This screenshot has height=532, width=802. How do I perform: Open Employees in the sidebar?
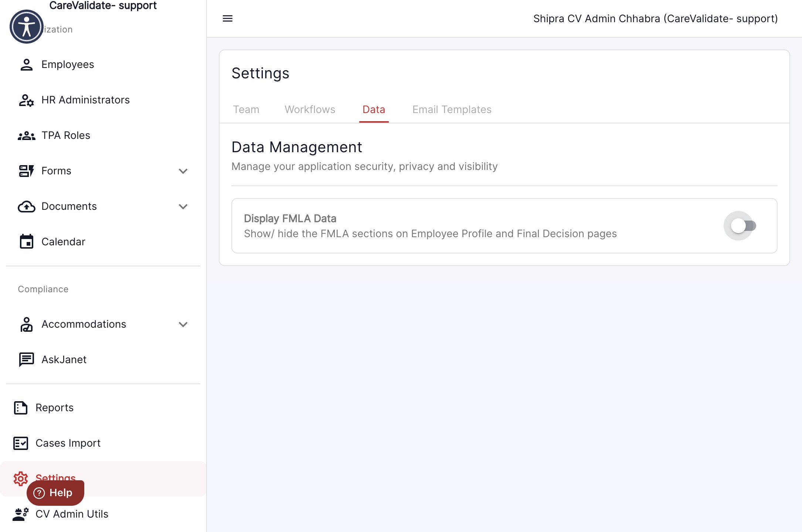coord(68,65)
